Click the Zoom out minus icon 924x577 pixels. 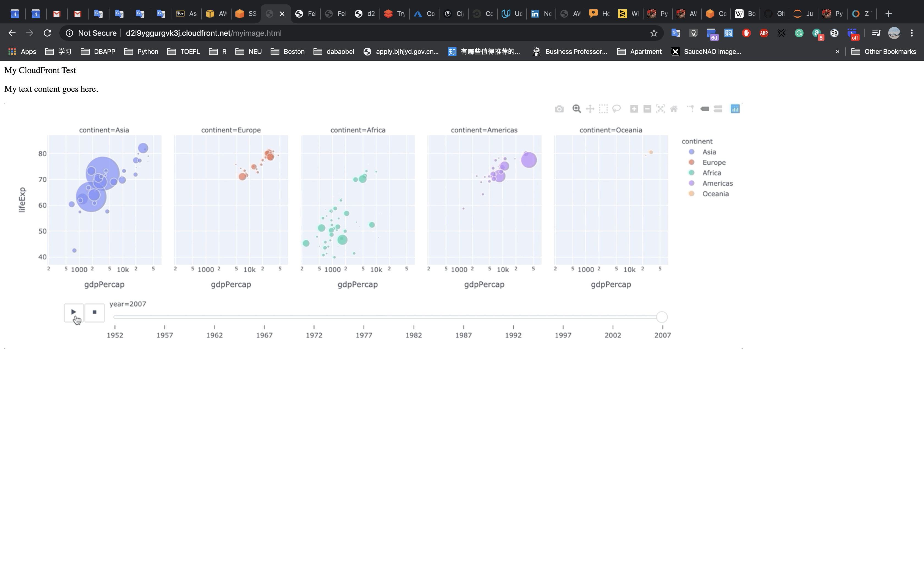(647, 109)
